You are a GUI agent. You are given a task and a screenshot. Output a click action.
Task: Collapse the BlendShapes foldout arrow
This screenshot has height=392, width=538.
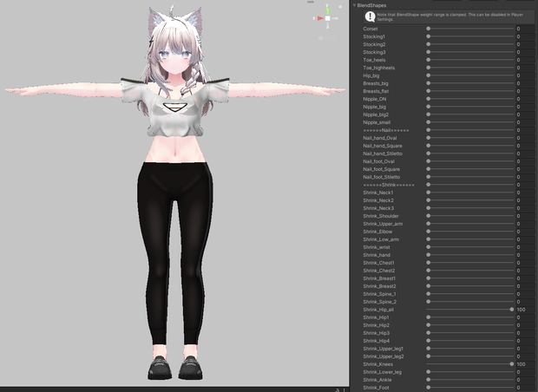pyautogui.click(x=354, y=5)
